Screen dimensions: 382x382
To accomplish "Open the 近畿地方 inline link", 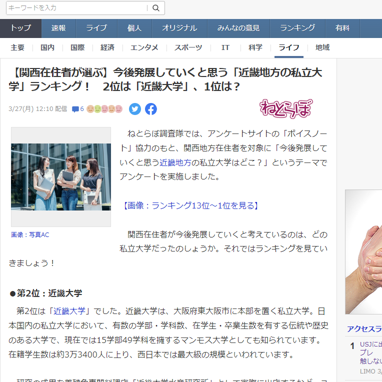I will (x=175, y=163).
